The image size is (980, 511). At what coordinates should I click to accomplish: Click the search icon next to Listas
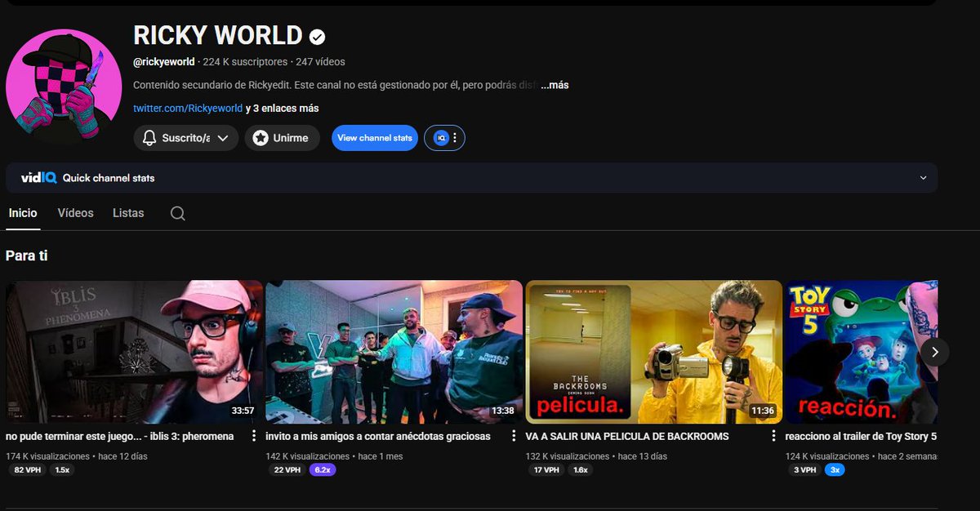click(177, 212)
